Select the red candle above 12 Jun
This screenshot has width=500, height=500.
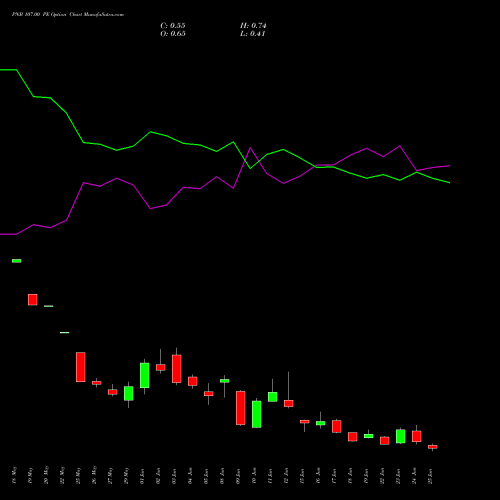[289, 403]
